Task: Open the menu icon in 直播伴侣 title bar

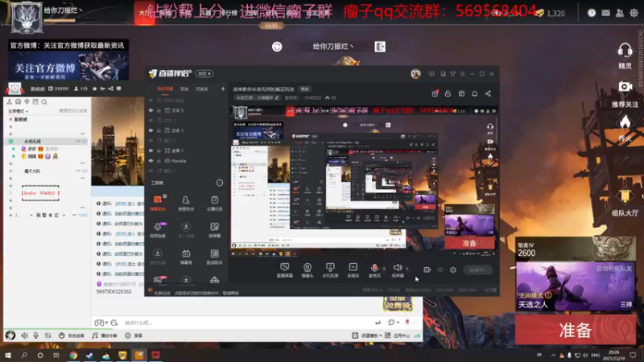Action: (x=462, y=74)
